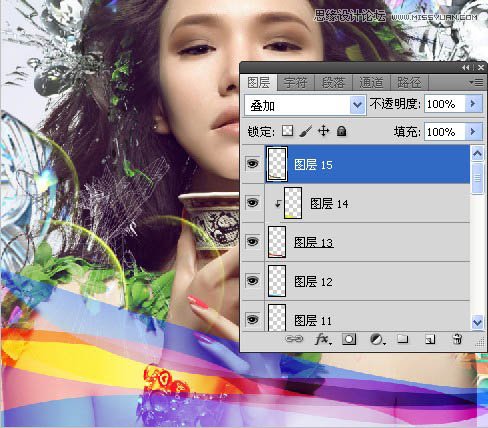This screenshot has width=488, height=428.
Task: Switch to the 通道 tab
Action: (371, 82)
